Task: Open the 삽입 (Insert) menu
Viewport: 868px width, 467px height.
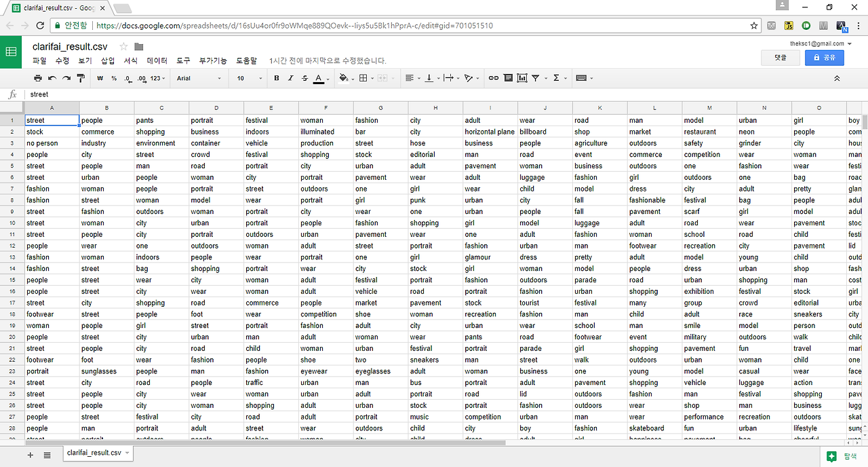Action: [x=108, y=60]
